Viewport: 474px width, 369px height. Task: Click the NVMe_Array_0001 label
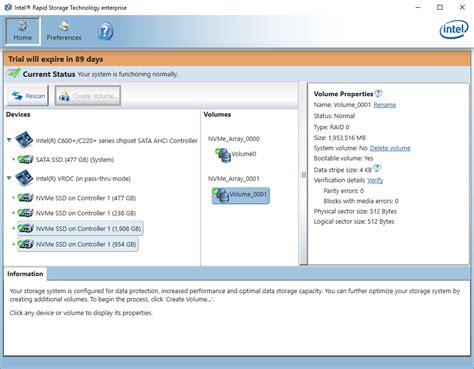click(x=234, y=179)
